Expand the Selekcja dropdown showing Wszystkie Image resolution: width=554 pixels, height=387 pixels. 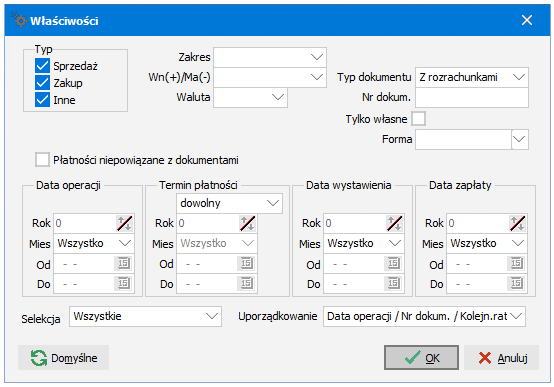(145, 316)
